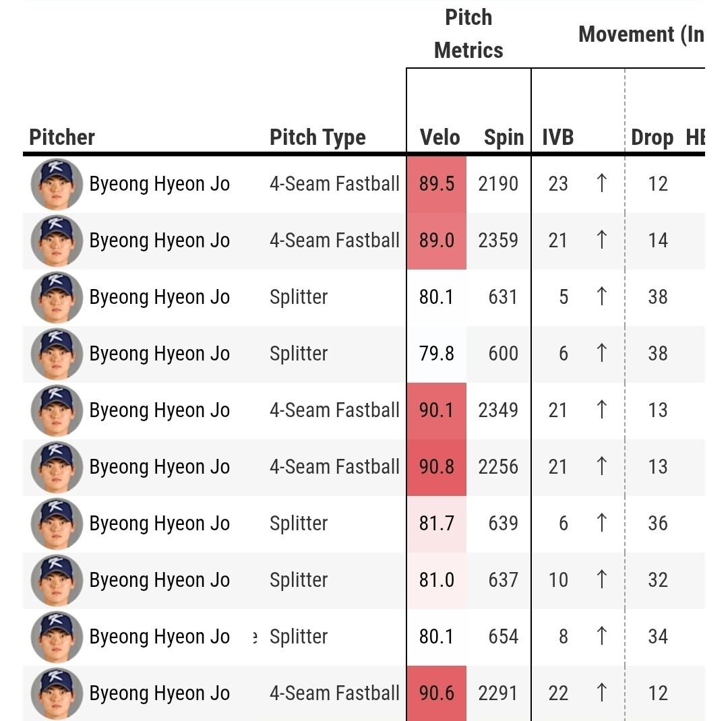Click the Pitch Type column header
Image resolution: width=728 pixels, height=721 pixels.
pyautogui.click(x=317, y=137)
